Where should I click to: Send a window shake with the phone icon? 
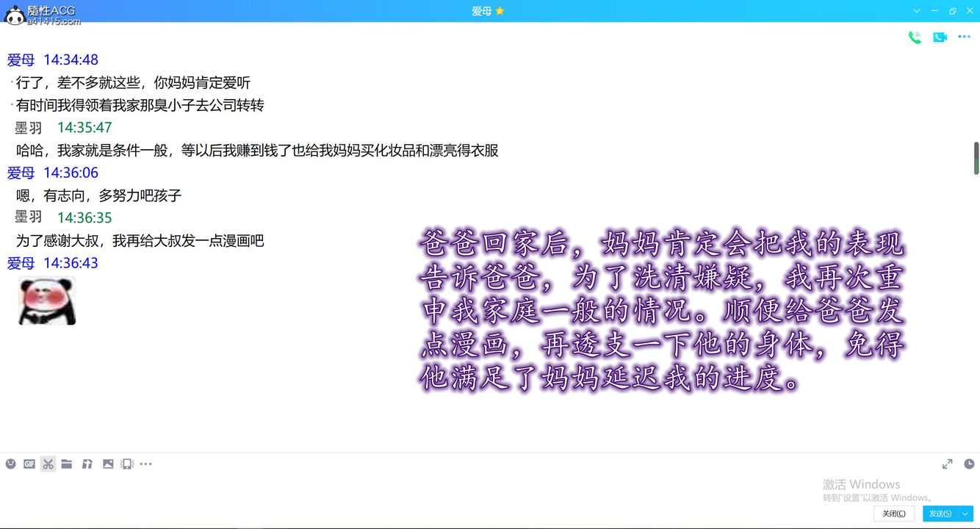click(x=127, y=464)
